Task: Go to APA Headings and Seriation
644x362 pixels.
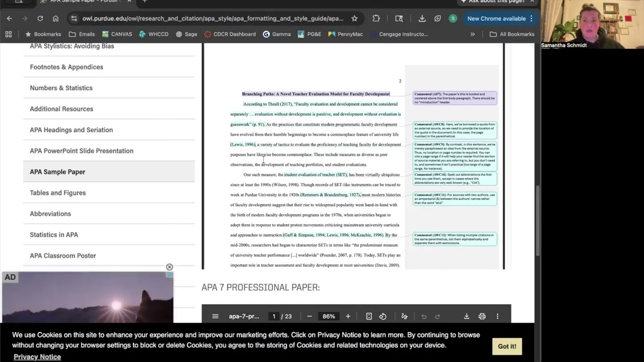Action: pyautogui.click(x=71, y=130)
